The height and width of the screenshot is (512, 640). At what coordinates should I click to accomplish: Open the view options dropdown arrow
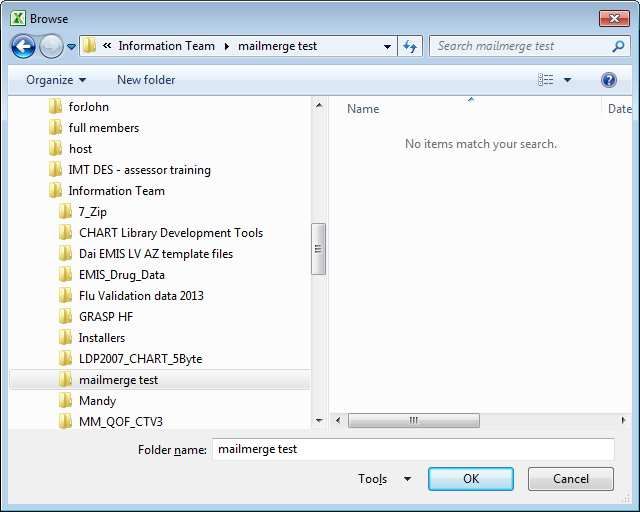tap(567, 80)
